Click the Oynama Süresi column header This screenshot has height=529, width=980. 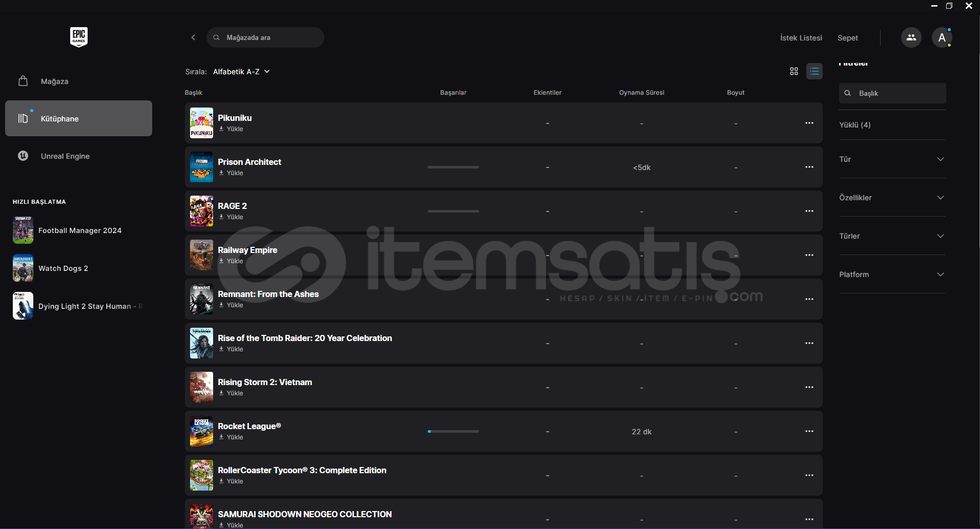[x=641, y=93]
